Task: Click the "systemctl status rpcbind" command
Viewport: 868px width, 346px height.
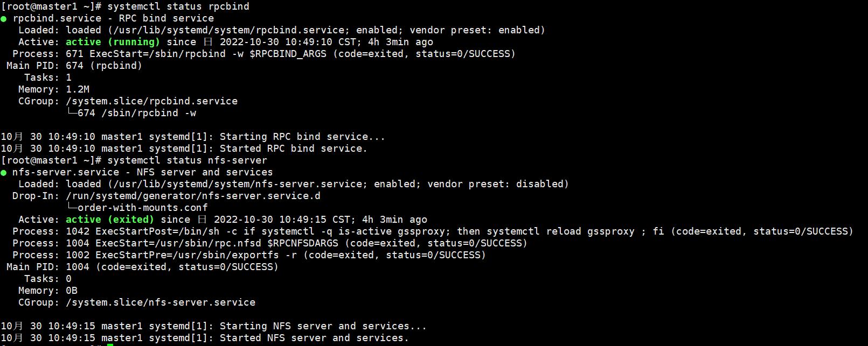Action: 178,6
